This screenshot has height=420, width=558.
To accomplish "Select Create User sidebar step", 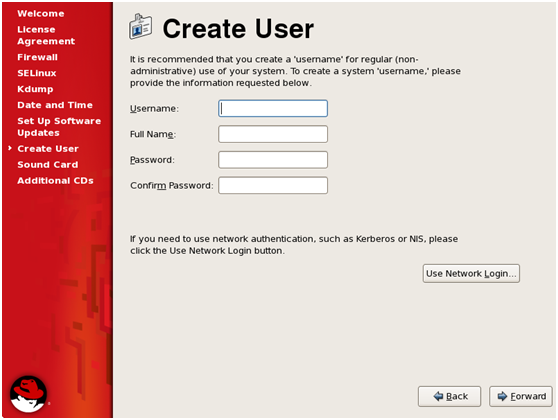I will tap(48, 148).
